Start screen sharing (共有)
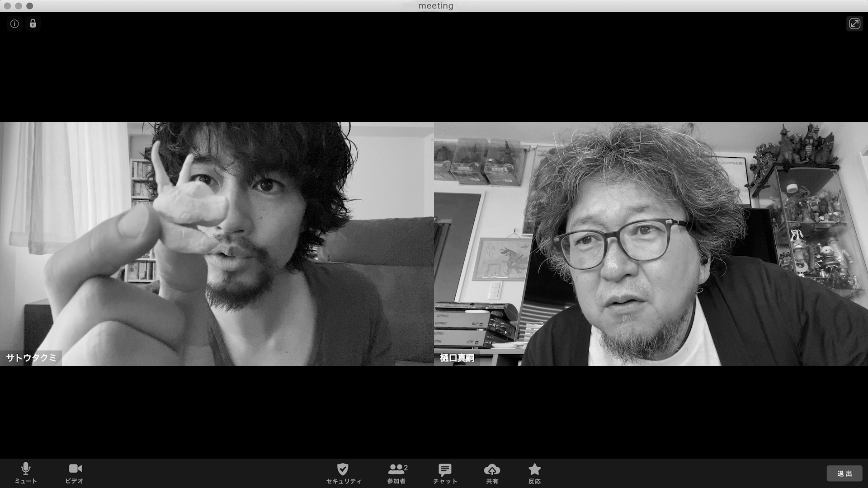The width and height of the screenshot is (868, 488). point(492,473)
